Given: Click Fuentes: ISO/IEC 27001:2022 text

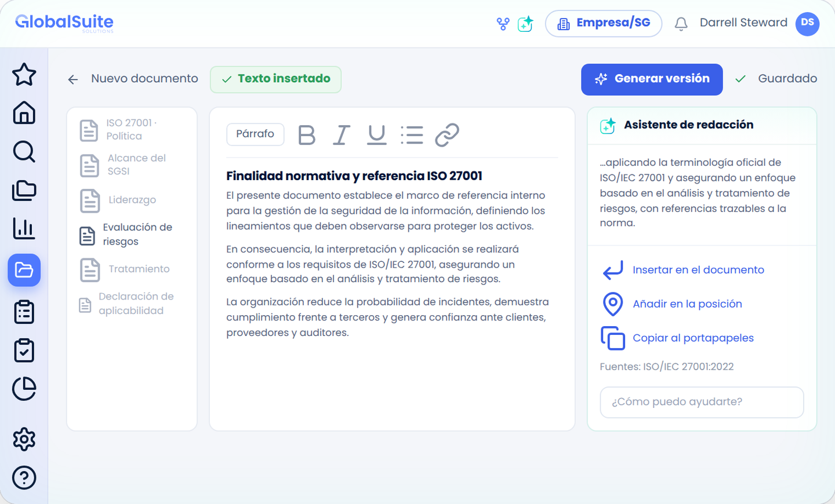Looking at the screenshot, I should click(x=667, y=367).
